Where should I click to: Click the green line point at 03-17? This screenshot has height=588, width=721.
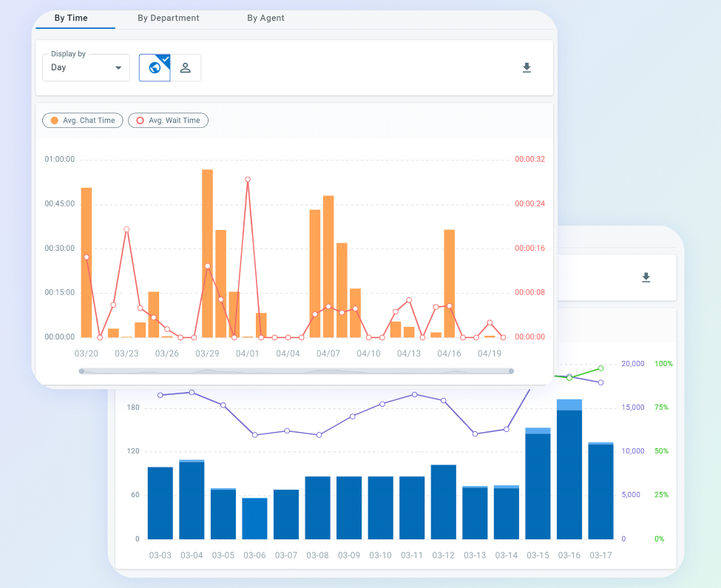(601, 368)
